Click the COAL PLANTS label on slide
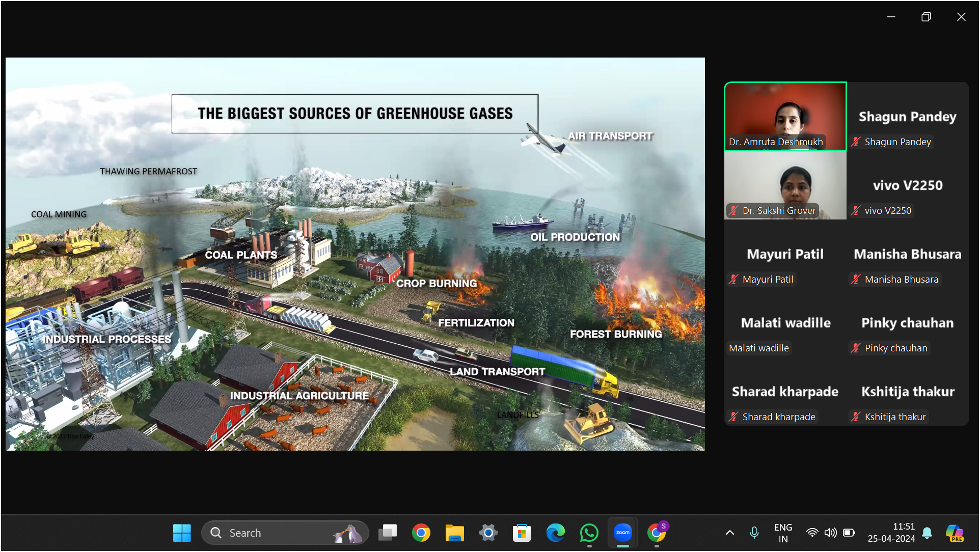Image resolution: width=980 pixels, height=552 pixels. (x=241, y=255)
